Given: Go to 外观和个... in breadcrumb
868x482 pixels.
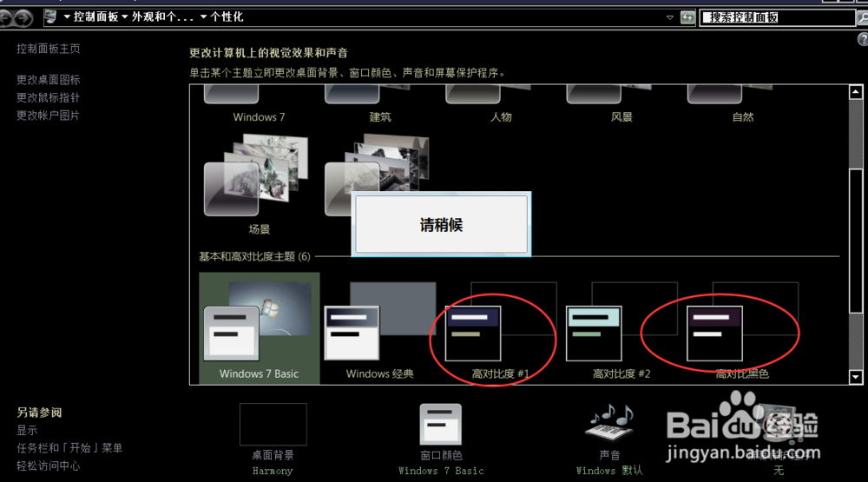Looking at the screenshot, I should click(163, 17).
